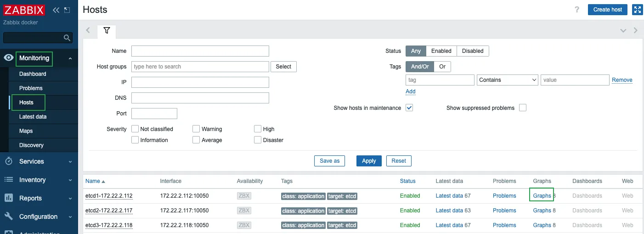Image resolution: width=644 pixels, height=234 pixels.
Task: Open Maps in Monitoring menu
Action: coord(26,131)
